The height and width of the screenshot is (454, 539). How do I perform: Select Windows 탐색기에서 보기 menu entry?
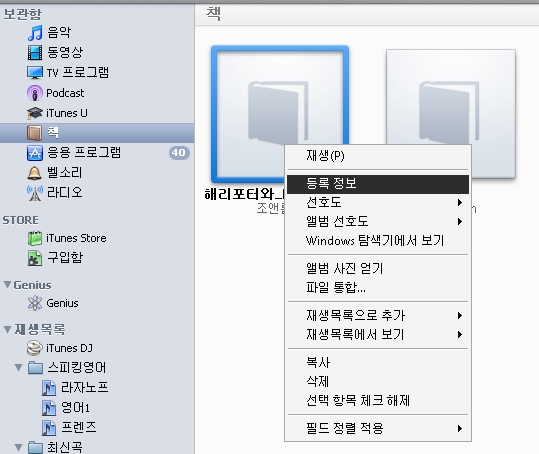[x=378, y=240]
